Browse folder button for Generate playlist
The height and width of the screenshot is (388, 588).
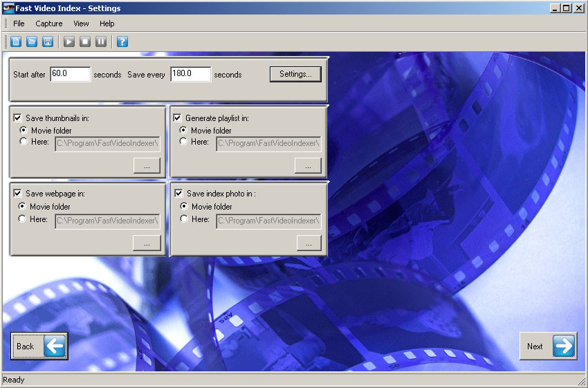pos(308,166)
